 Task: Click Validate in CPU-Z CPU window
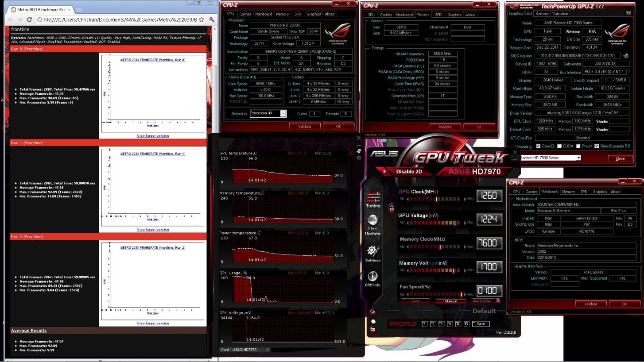pos(305,126)
